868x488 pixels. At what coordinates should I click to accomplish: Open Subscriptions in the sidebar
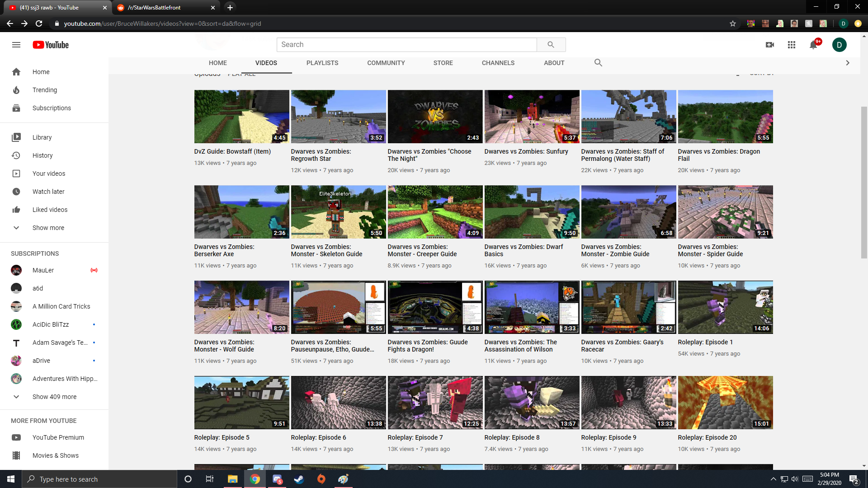[54, 108]
